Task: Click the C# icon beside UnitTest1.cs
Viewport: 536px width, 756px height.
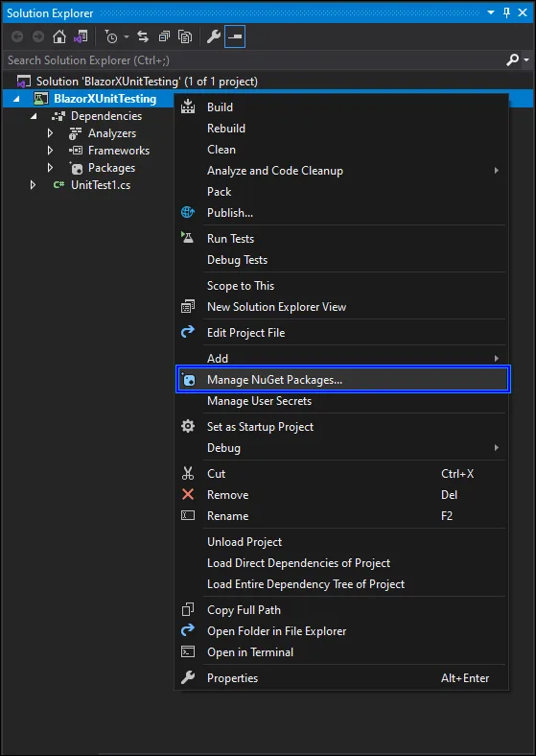Action: pos(58,184)
